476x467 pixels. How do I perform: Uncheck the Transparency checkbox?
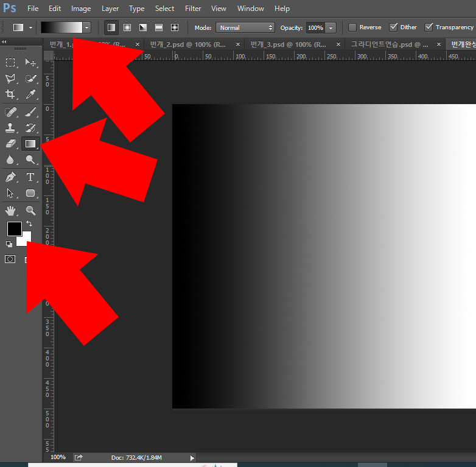click(429, 27)
